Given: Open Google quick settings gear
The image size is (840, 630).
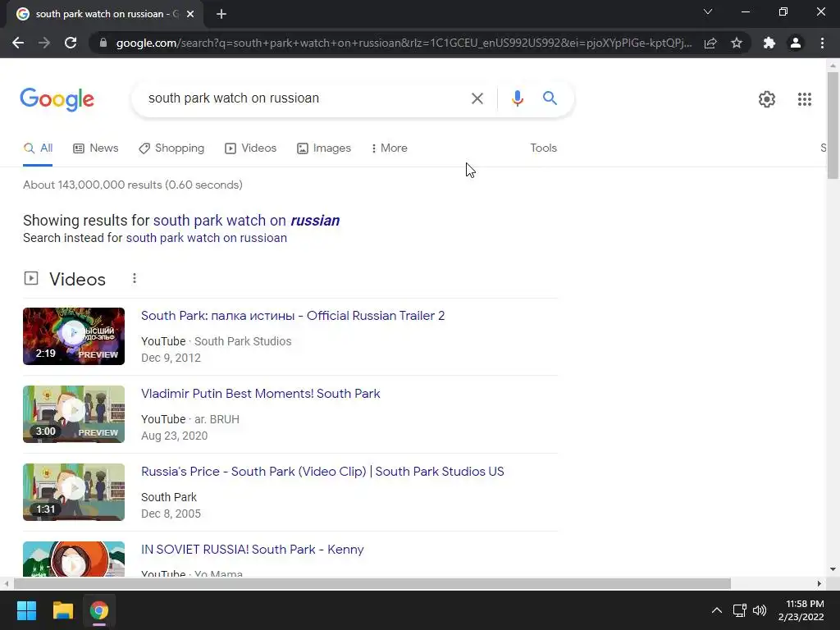Looking at the screenshot, I should pyautogui.click(x=767, y=99).
